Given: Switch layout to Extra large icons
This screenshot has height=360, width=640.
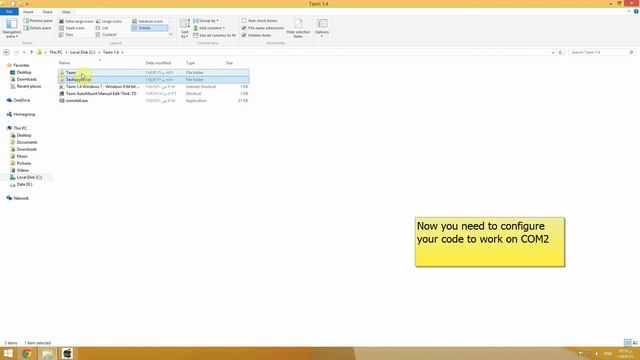Looking at the screenshot, I should [76, 21].
